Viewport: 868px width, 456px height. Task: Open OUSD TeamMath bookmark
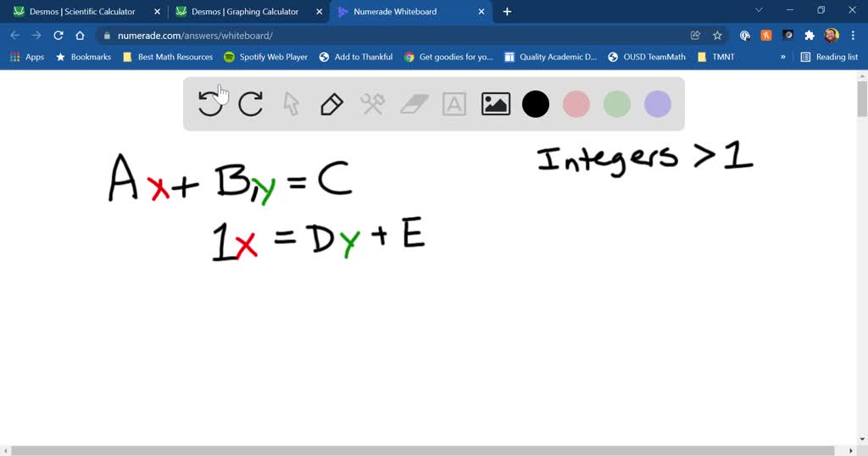click(x=647, y=57)
